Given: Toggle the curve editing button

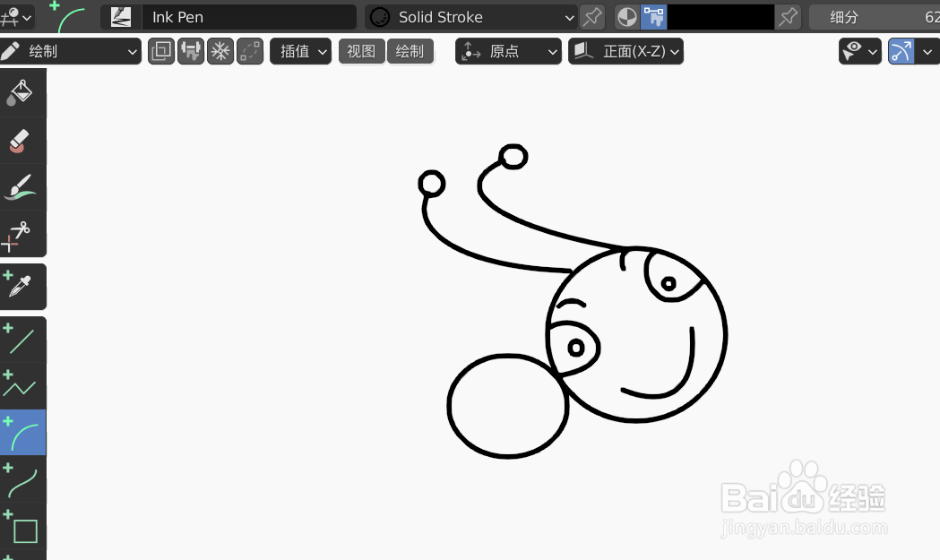Looking at the screenshot, I should click(x=901, y=52).
